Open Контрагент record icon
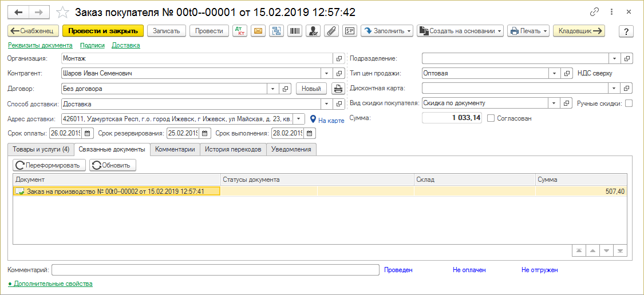This screenshot has height=295, width=644. coord(339,73)
